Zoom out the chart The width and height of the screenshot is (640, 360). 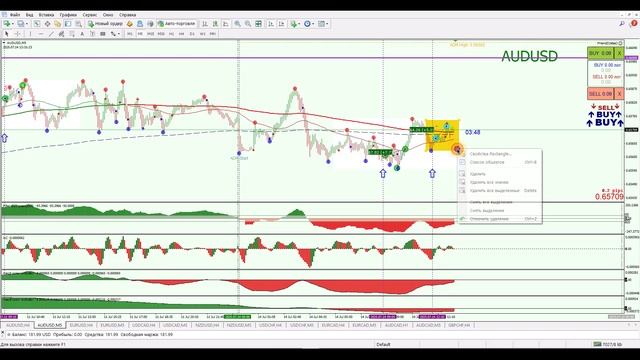[248, 24]
